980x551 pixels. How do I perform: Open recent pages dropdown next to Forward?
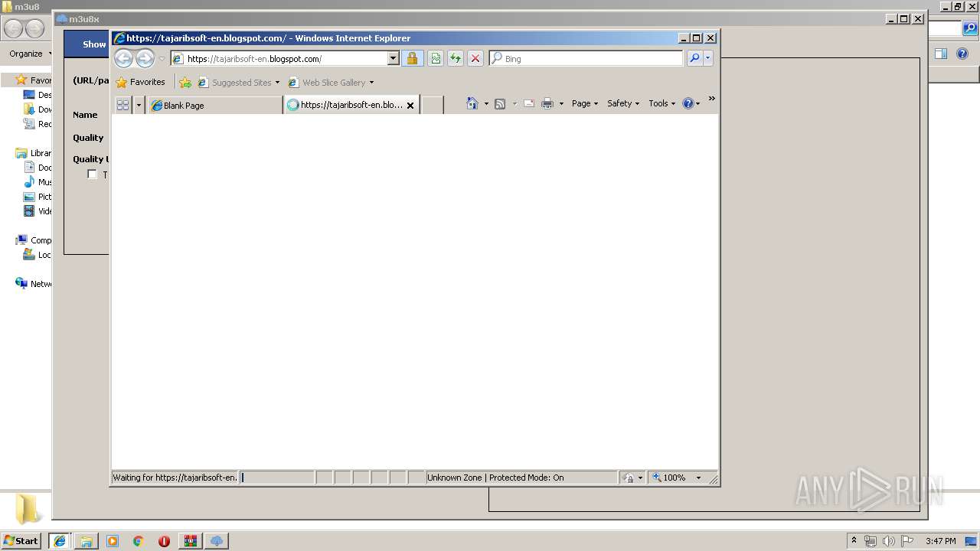pyautogui.click(x=162, y=59)
